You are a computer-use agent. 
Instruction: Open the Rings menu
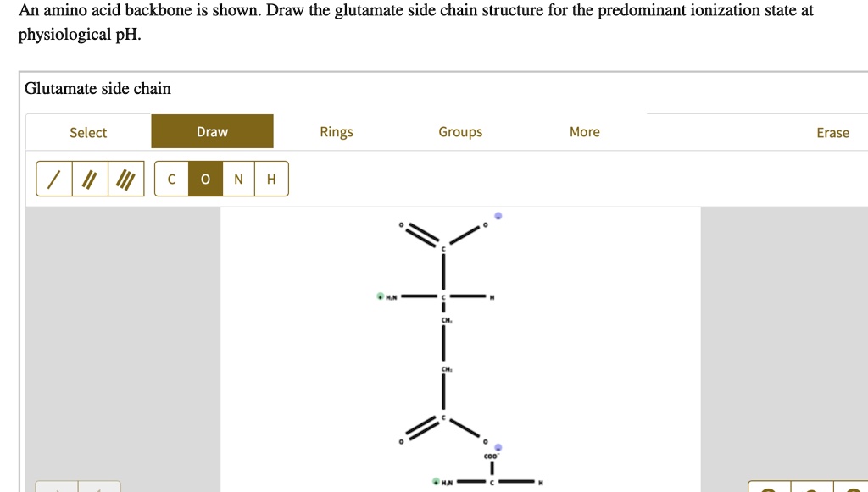tap(337, 131)
